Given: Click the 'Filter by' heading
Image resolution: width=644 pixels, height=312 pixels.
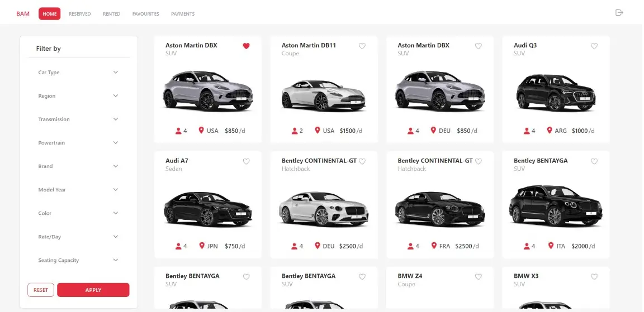Looking at the screenshot, I should coord(49,49).
